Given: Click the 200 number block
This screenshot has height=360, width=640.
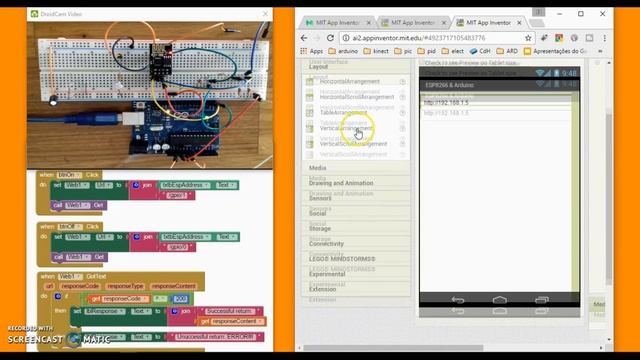Looking at the screenshot, I should [x=180, y=299].
